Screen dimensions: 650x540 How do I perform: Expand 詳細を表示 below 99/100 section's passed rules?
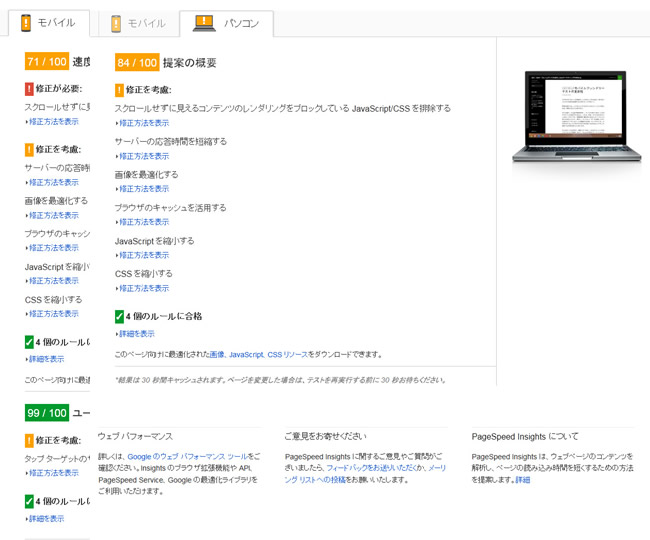(45, 518)
